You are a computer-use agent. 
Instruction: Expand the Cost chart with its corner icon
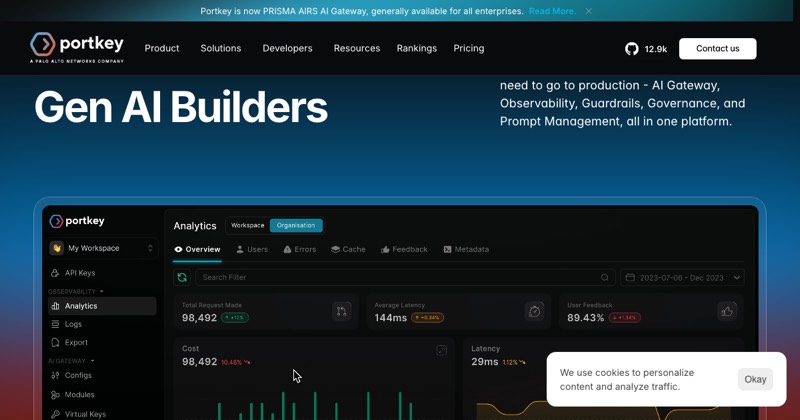coord(441,350)
